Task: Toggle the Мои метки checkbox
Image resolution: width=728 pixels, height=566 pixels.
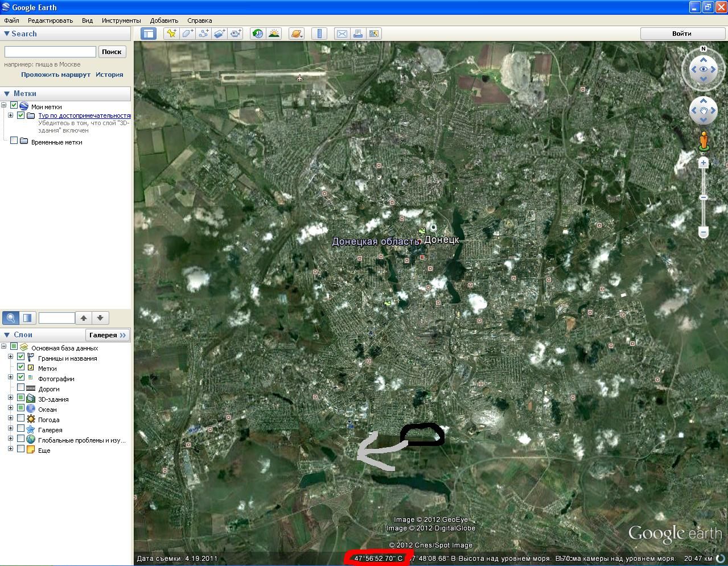Action: pyautogui.click(x=14, y=105)
